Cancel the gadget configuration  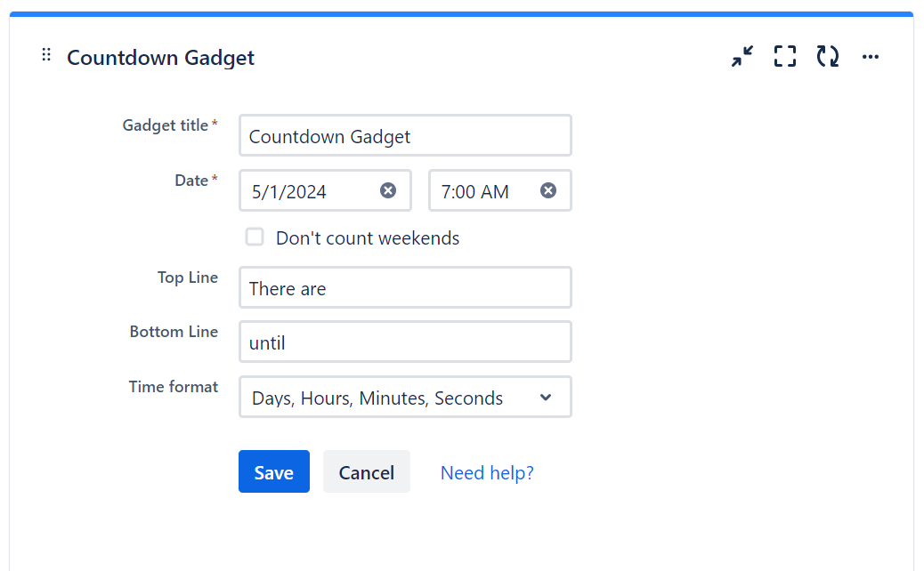[x=366, y=472]
